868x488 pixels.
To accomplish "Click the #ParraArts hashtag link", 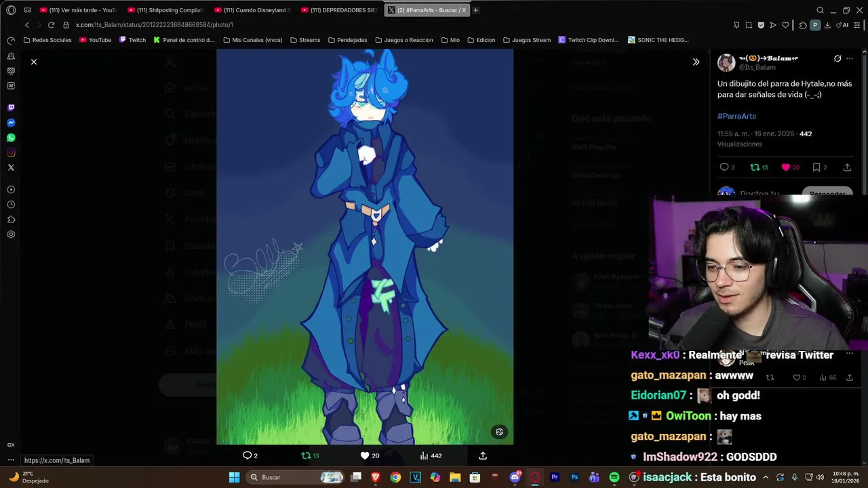I will [736, 116].
